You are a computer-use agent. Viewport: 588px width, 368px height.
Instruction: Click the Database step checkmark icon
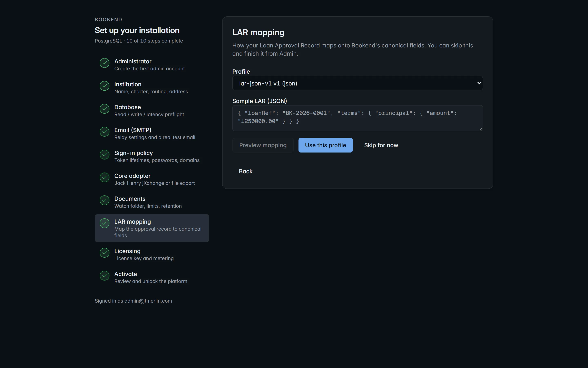tap(105, 109)
